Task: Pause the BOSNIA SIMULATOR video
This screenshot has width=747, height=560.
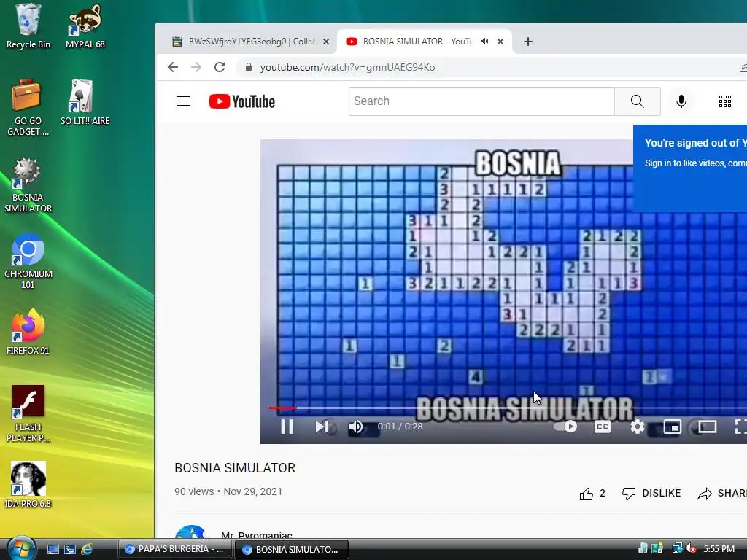Action: pyautogui.click(x=287, y=426)
